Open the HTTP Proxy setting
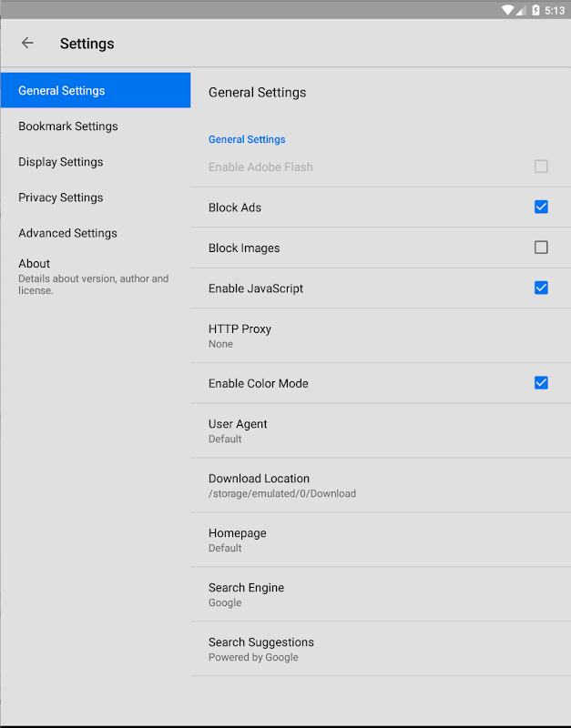The image size is (571, 728). point(380,336)
